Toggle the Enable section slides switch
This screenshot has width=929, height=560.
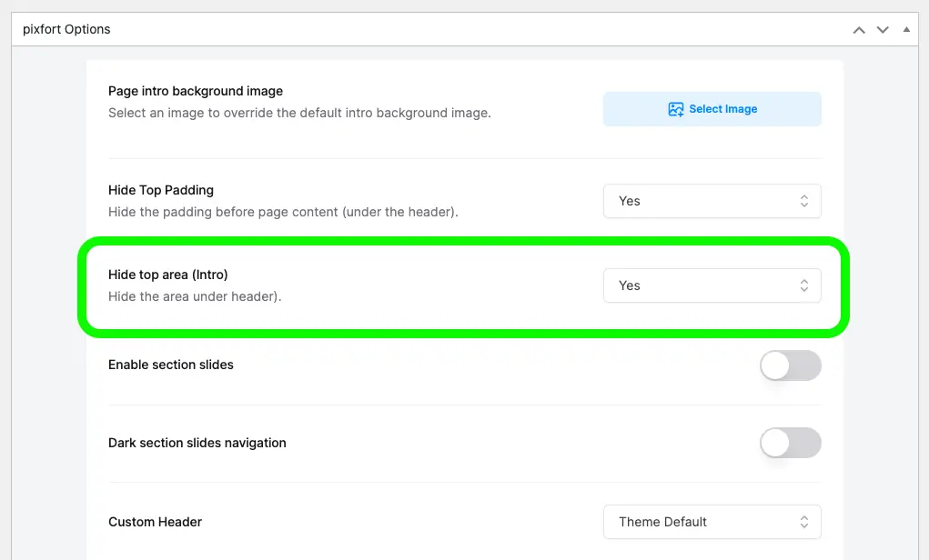pos(791,365)
